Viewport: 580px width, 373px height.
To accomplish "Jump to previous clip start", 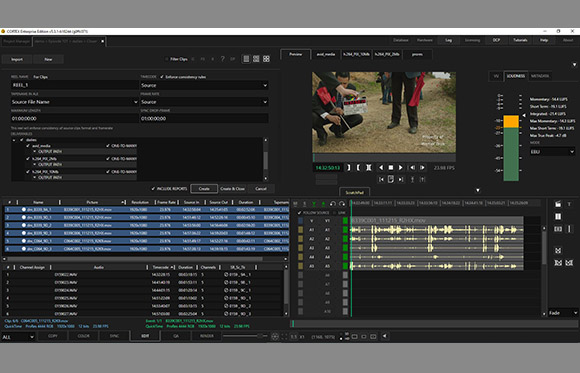I will (x=381, y=179).
